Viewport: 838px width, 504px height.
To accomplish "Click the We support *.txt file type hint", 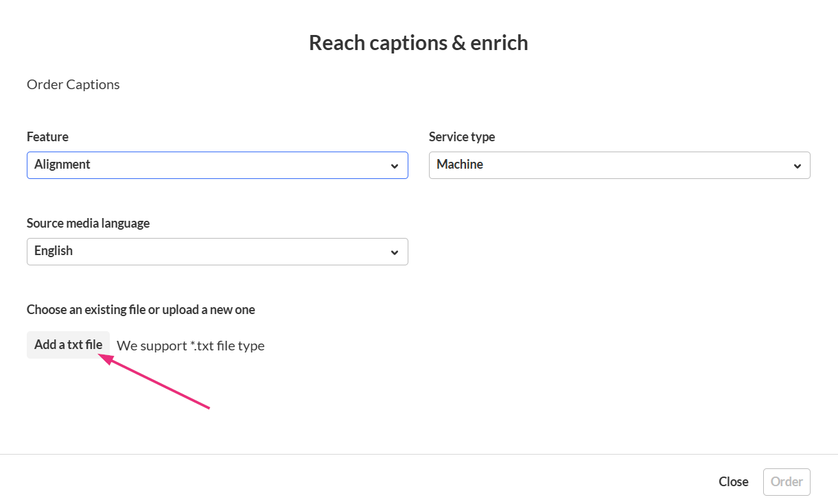I will pyautogui.click(x=191, y=346).
